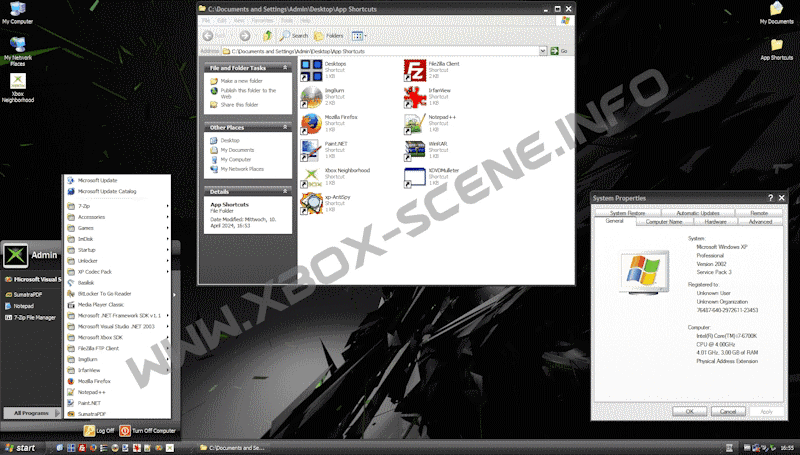
Task: Go to My Network Places under Other Places
Action: 242,169
